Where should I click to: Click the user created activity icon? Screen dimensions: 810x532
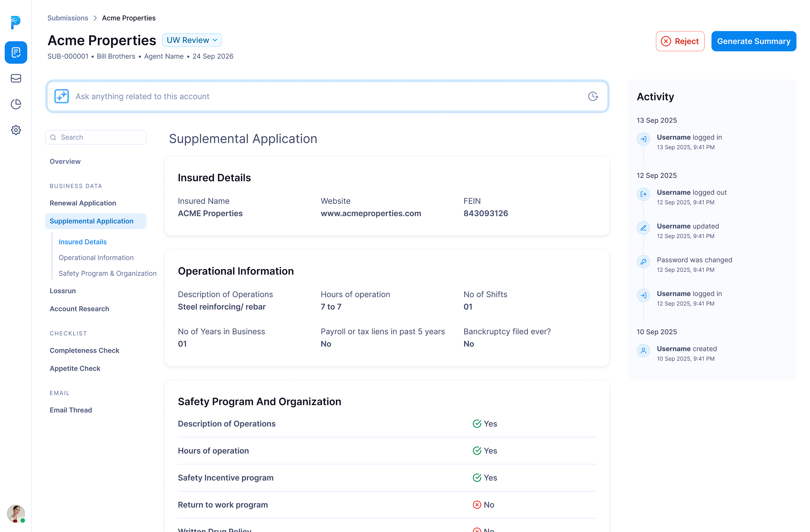click(643, 350)
